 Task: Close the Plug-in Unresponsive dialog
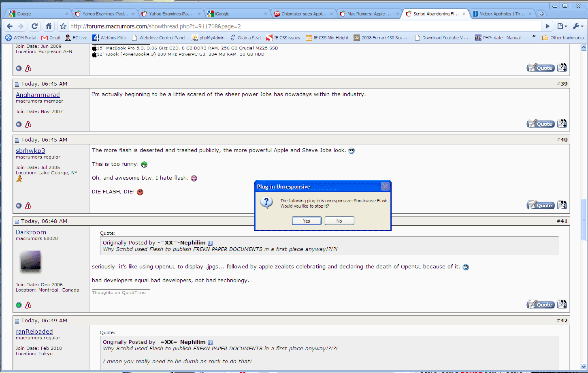[385, 186]
